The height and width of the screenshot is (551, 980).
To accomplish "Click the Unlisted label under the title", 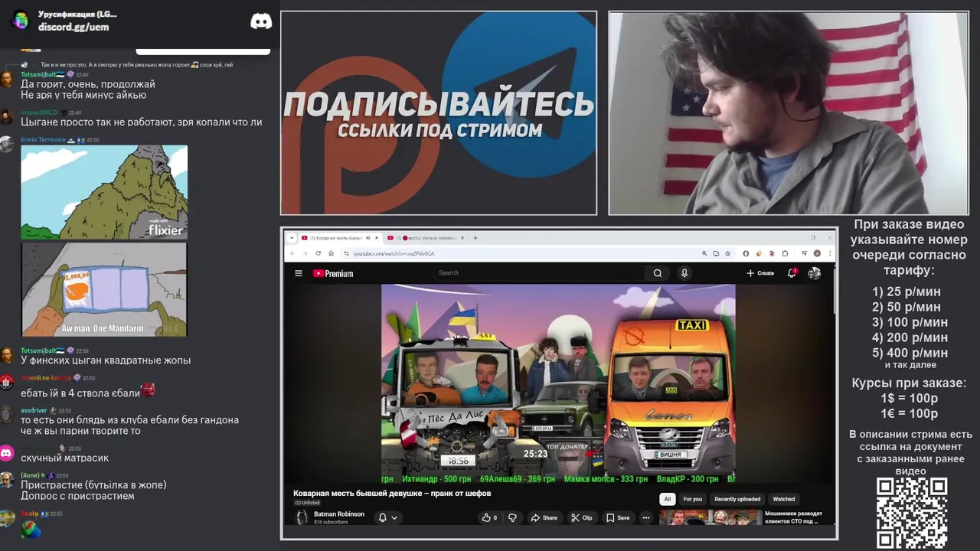I will pos(307,503).
